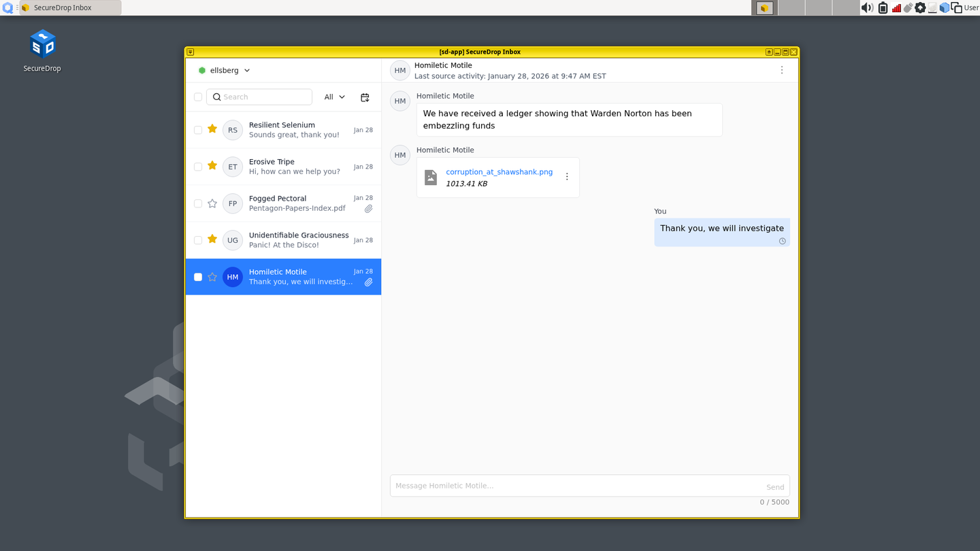Open the conversation options kebab menu
The height and width of the screenshot is (551, 980).
[781, 69]
